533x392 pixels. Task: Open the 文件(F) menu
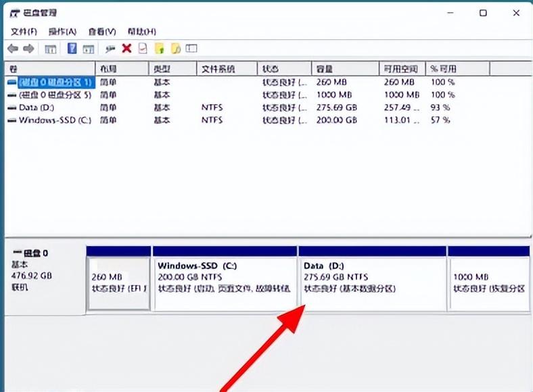[x=24, y=32]
